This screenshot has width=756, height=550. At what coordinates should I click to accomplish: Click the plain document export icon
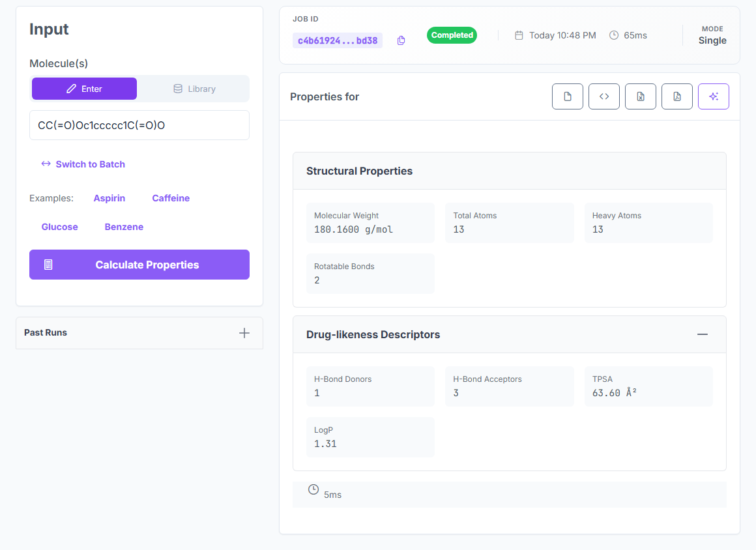[x=568, y=96]
